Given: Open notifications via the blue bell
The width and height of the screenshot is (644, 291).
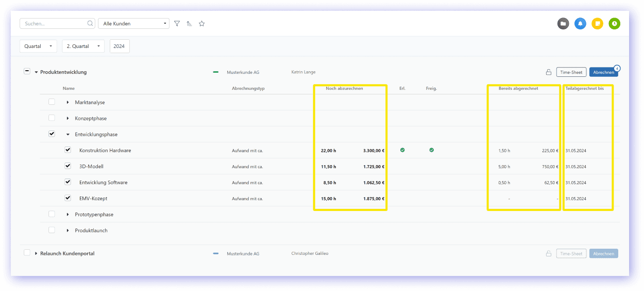Looking at the screenshot, I should coord(580,24).
